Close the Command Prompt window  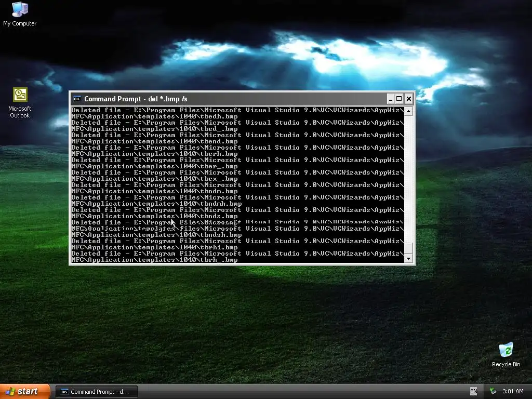point(409,99)
